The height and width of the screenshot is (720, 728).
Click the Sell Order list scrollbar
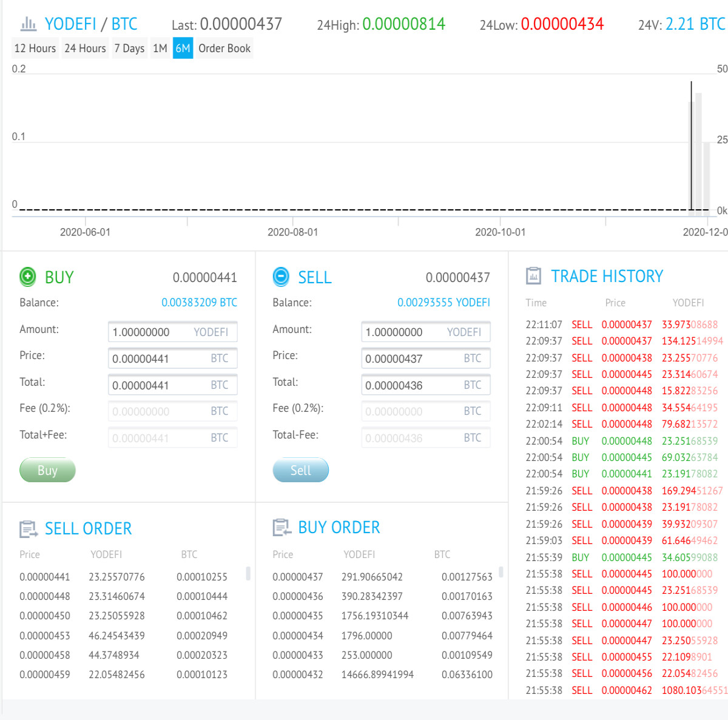(x=248, y=573)
